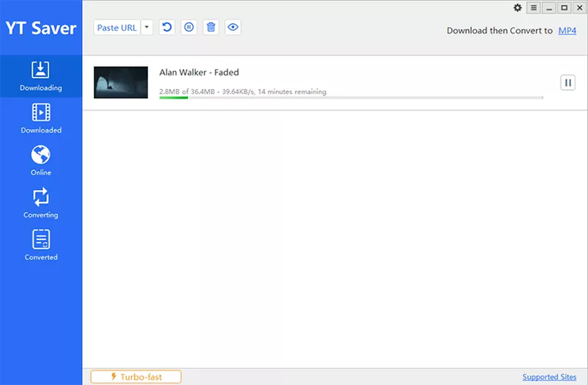This screenshot has width=588, height=385.
Task: Open the Downloaded tab
Action: (41, 119)
